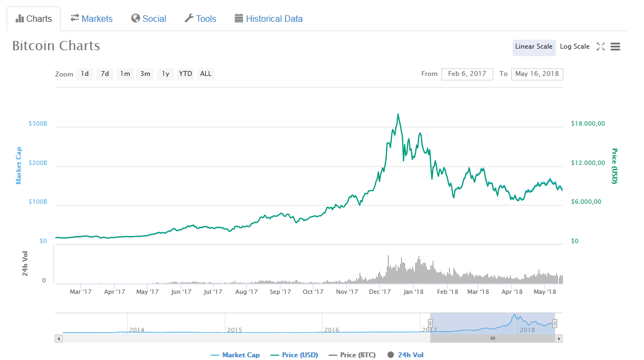
Task: Click the $18.000,00 price axis label
Action: (x=588, y=123)
